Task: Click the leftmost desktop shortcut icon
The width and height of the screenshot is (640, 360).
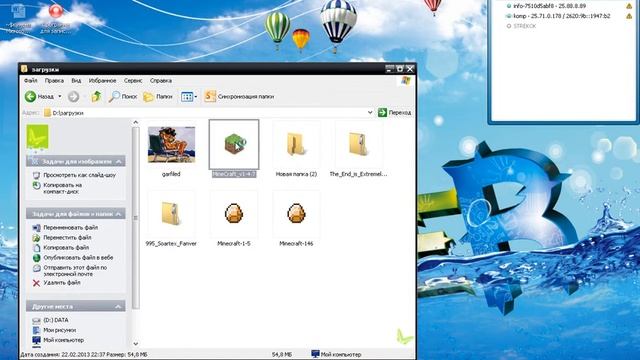Action: pos(18,11)
